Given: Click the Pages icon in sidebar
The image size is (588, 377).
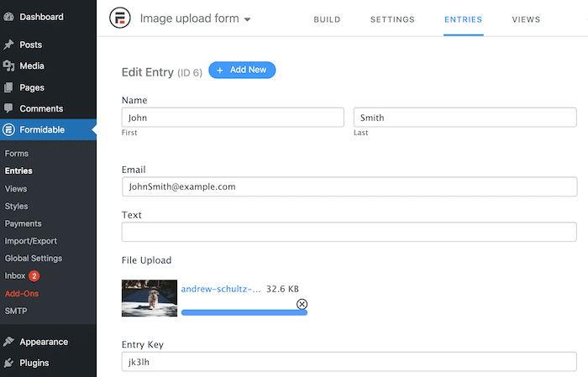Looking at the screenshot, I should (x=8, y=87).
